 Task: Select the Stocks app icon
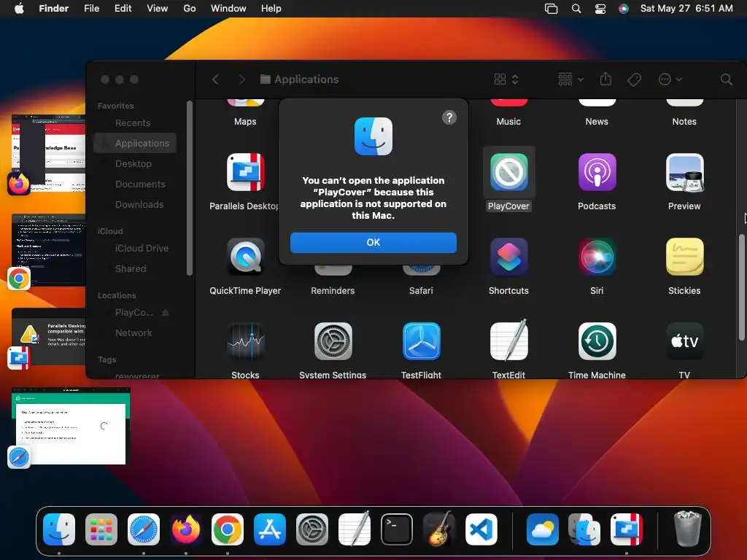[245, 341]
